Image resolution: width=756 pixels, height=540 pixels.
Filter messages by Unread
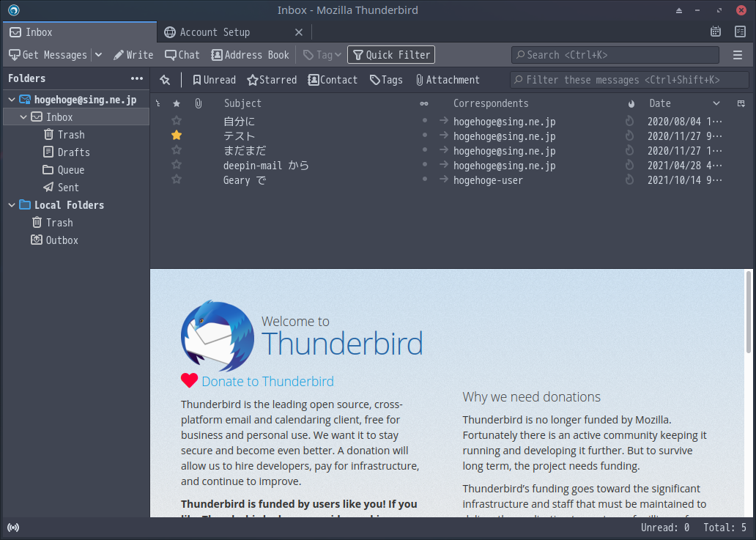click(x=214, y=79)
